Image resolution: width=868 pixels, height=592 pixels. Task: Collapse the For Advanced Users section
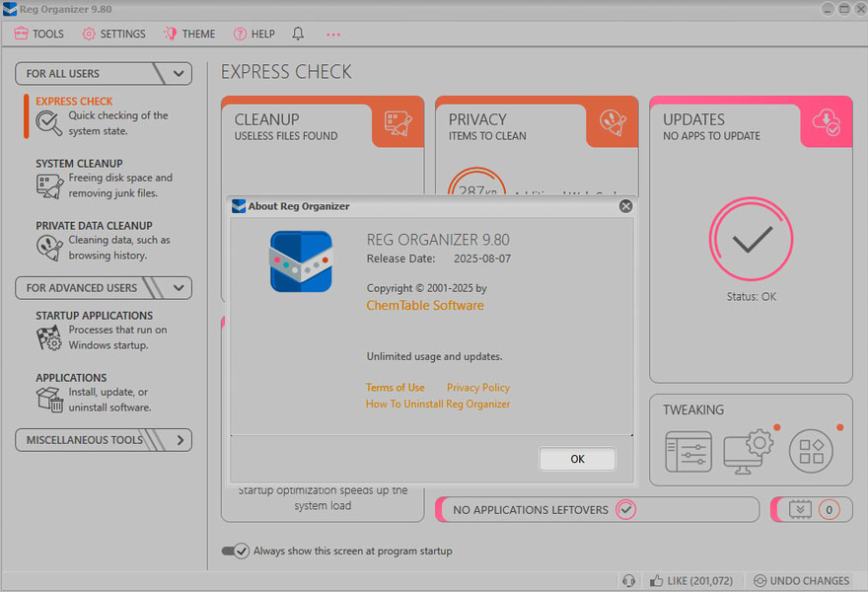coord(104,288)
